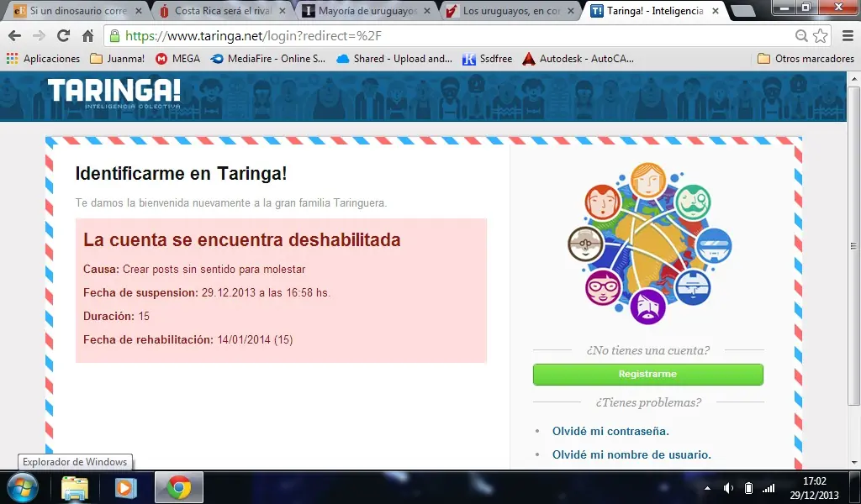Screen dimensions: 861x504
Task: Click the 'Fecha de rehabilitación' line
Action: [188, 340]
